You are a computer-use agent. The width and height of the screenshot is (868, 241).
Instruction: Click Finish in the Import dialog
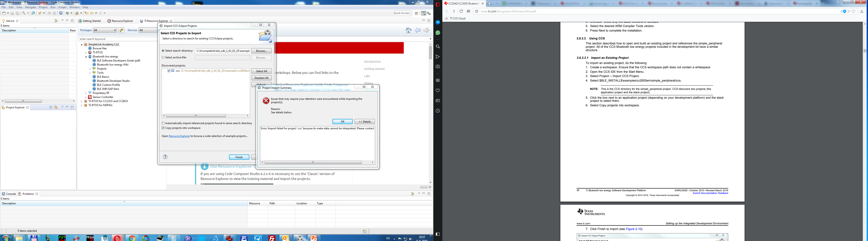point(239,157)
